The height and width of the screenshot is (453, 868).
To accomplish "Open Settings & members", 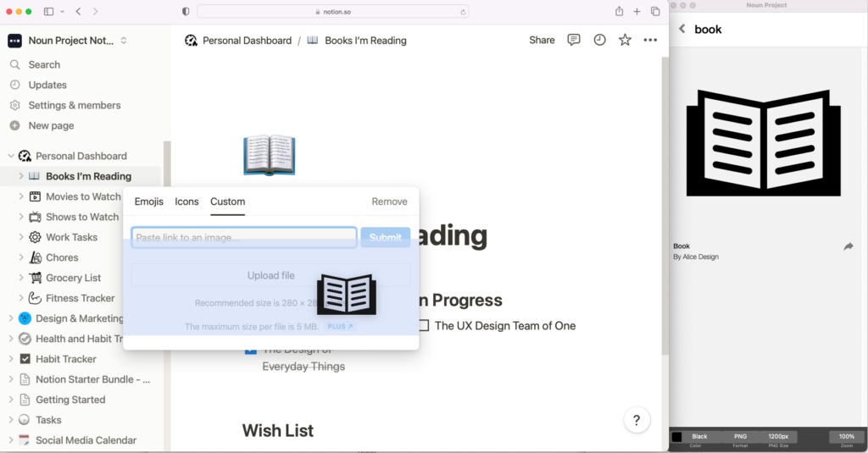I will 75,105.
